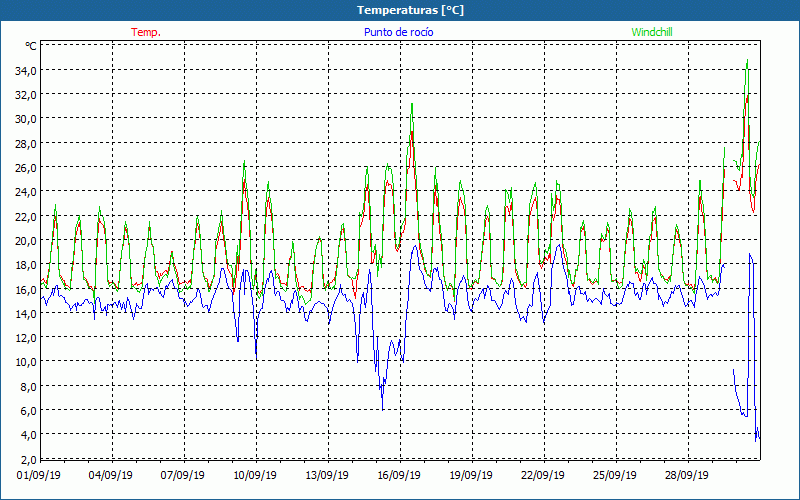
Task: Click the 30,0 y-axis value
Action: [x=26, y=119]
